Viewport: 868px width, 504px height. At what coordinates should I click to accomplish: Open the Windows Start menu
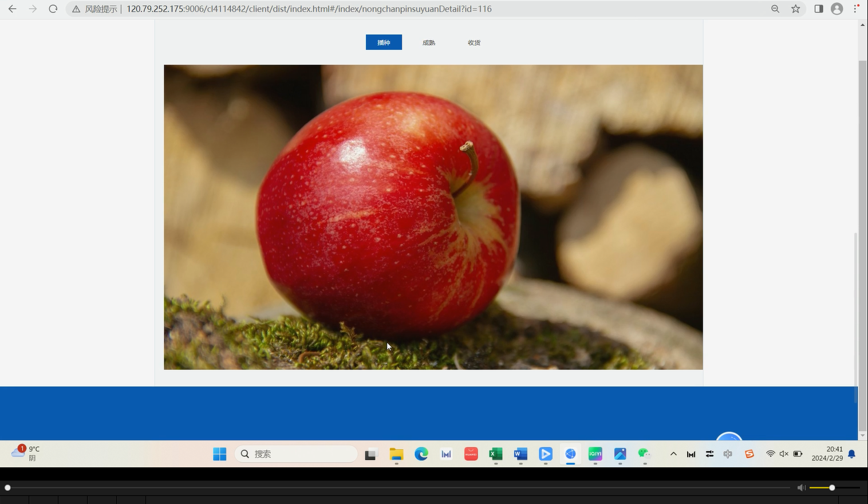(220, 454)
